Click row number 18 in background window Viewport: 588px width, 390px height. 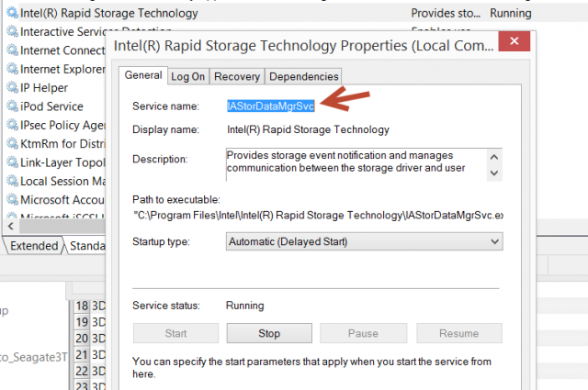coord(82,306)
